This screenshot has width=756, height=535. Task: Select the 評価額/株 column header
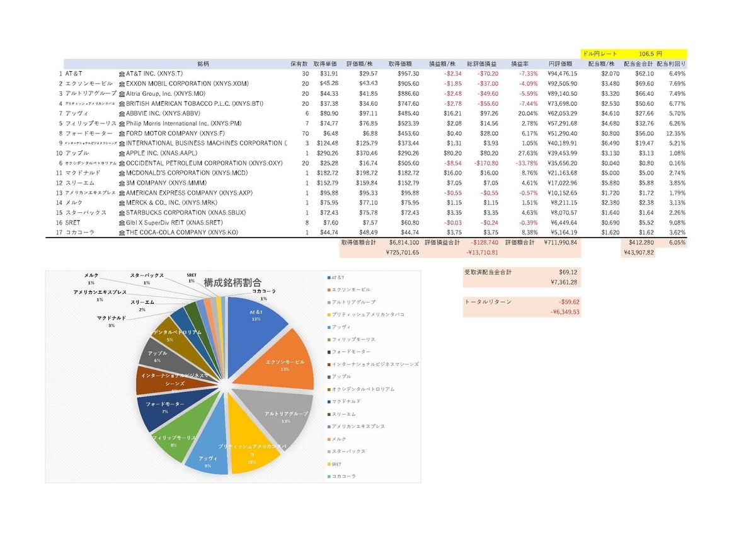[360, 64]
